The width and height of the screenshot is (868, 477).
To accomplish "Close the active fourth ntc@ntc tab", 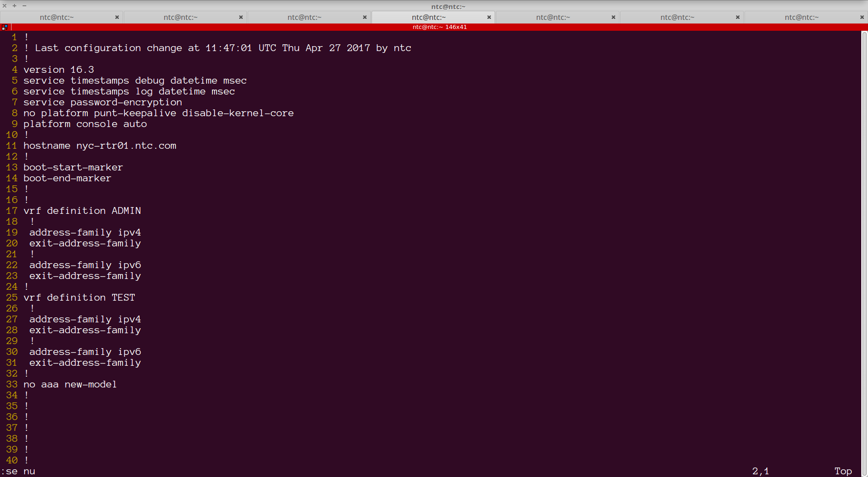I will (489, 17).
